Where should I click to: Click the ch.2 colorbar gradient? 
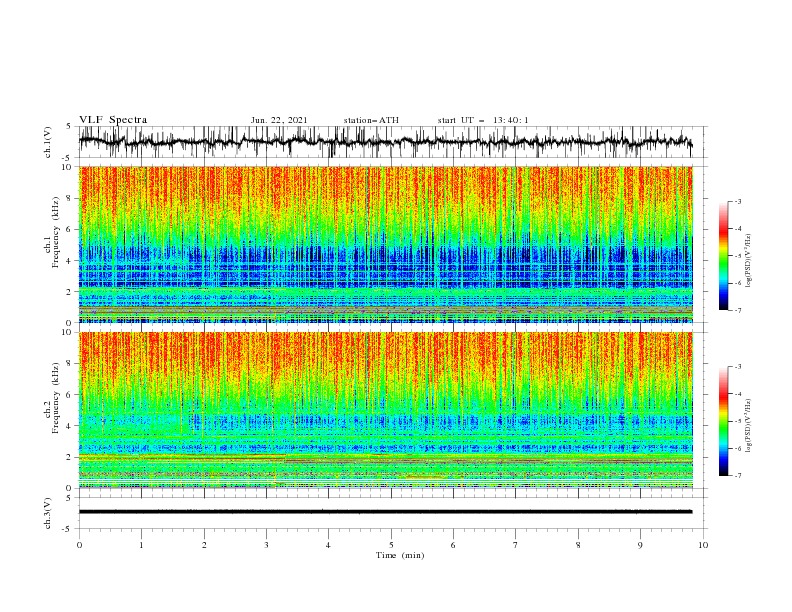coord(724,421)
